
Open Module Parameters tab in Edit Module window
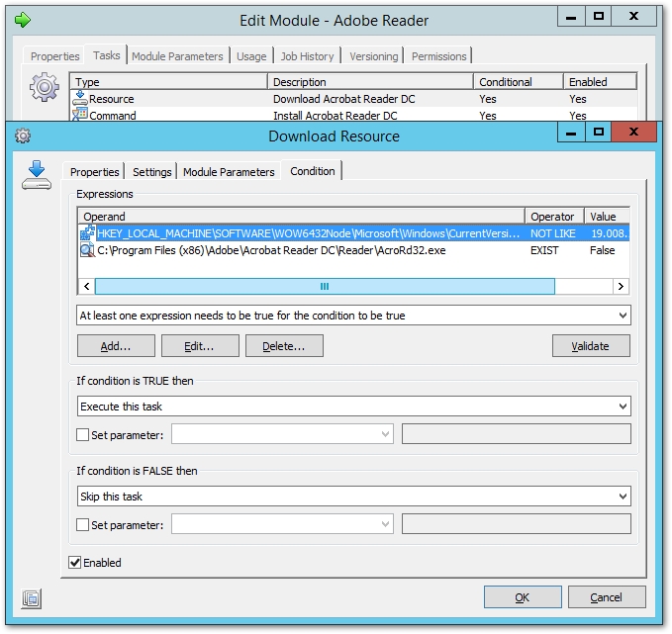[177, 56]
